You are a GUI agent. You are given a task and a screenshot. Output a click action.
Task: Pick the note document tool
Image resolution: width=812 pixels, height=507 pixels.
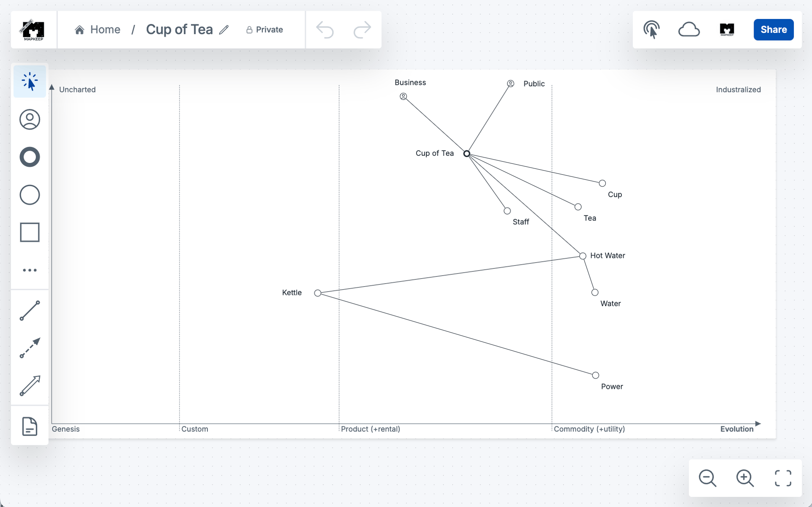(30, 426)
